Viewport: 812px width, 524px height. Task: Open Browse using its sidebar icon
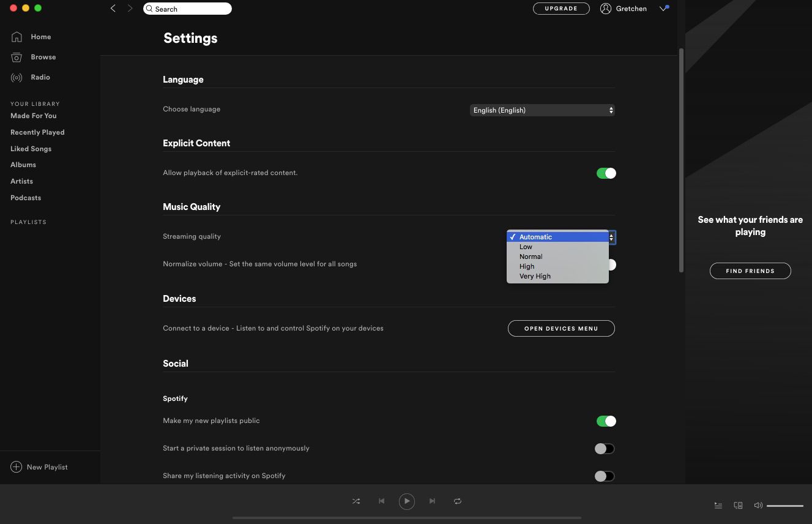point(17,57)
